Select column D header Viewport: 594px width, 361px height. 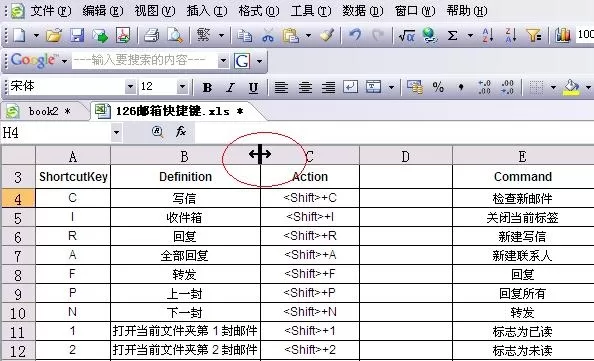pyautogui.click(x=406, y=156)
